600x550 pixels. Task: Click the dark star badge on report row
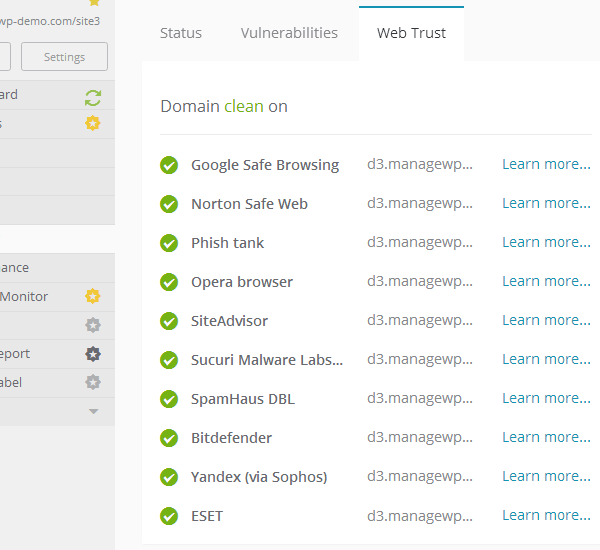[x=93, y=354]
